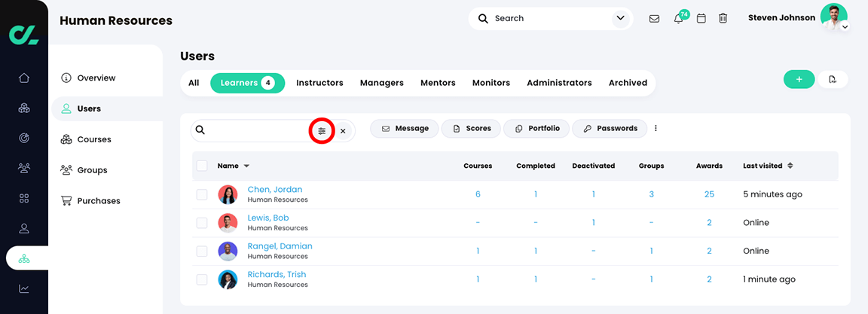The height and width of the screenshot is (314, 868).
Task: Open notifications bell with 74 badge
Action: [679, 18]
